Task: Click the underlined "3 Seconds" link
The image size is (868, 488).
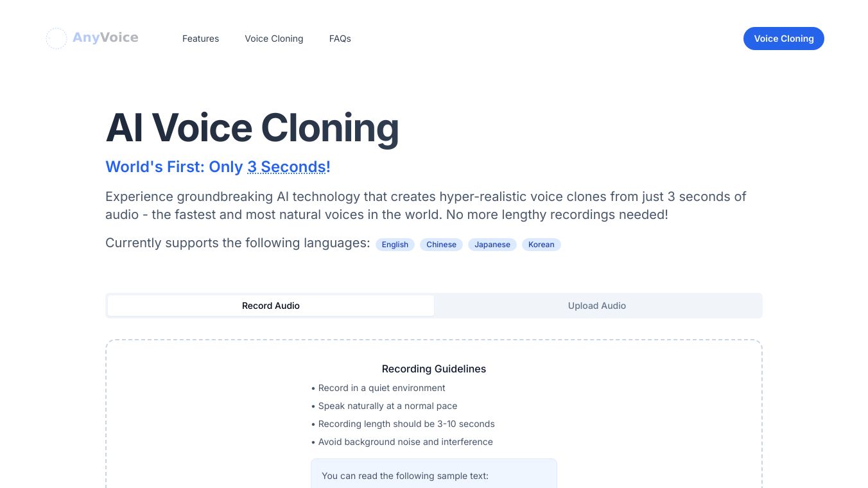Action: pos(286,167)
